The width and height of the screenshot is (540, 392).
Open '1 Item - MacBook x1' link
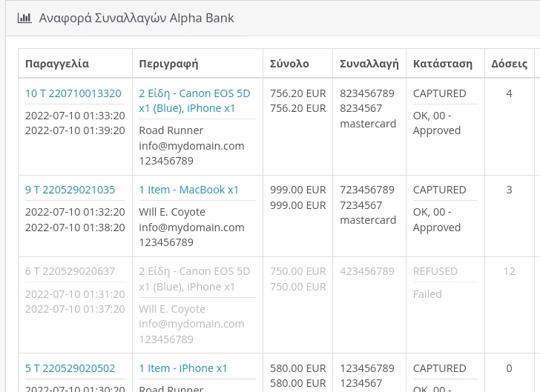point(188,190)
